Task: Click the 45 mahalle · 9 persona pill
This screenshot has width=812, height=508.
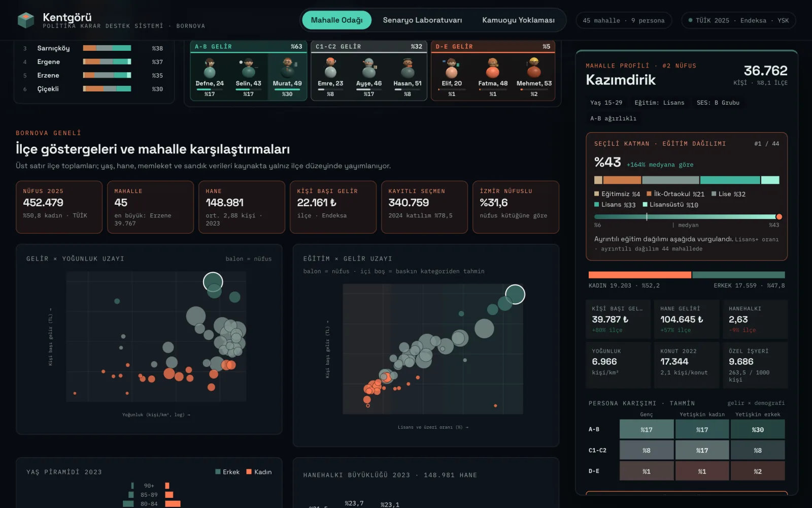Action: coord(624,20)
